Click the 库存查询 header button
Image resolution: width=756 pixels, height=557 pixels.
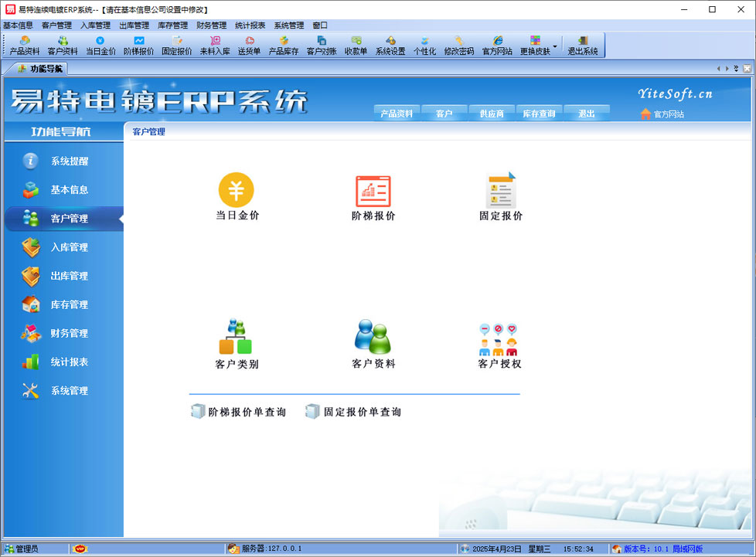point(539,114)
